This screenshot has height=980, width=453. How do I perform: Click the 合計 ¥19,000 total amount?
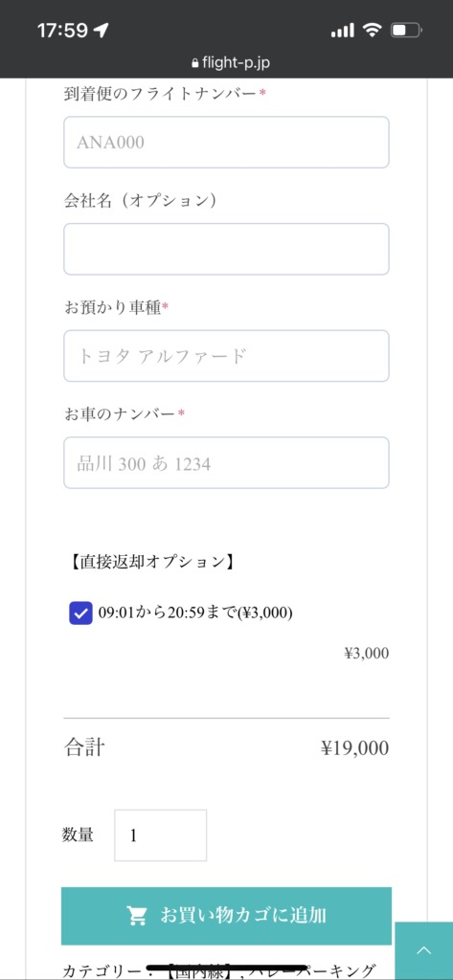(x=354, y=748)
